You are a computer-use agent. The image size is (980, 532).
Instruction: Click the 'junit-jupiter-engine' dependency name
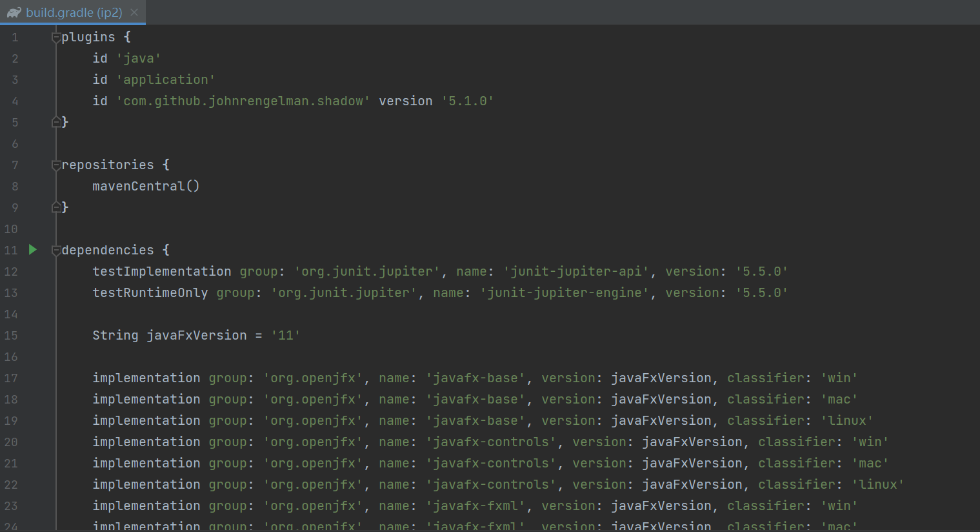coord(564,292)
